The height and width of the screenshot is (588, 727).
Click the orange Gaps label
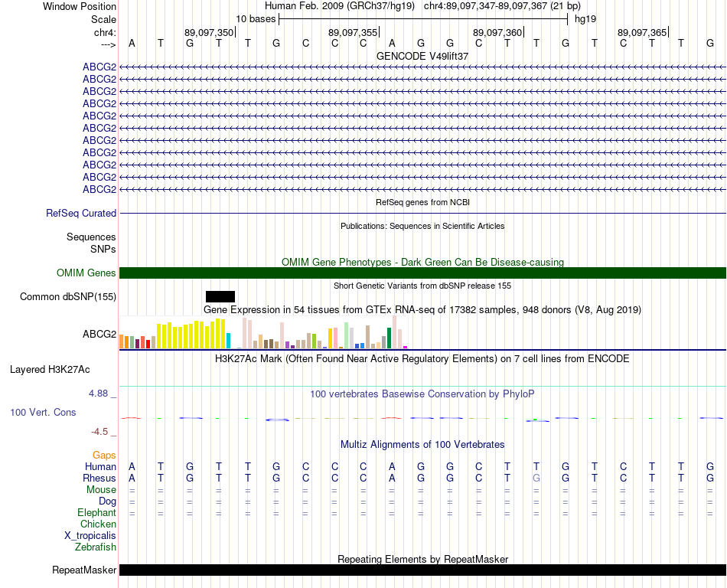[104, 456]
